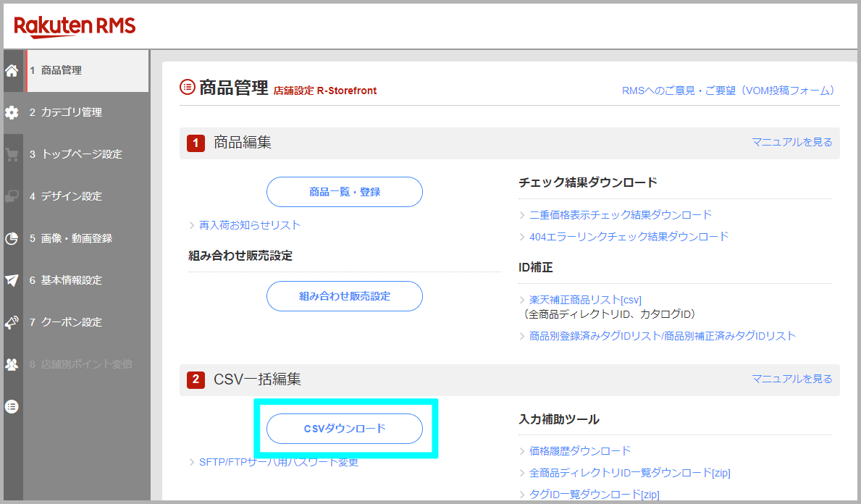Open 全商品ディレクトリID一覧ダウンロード[zip] link

(x=630, y=473)
